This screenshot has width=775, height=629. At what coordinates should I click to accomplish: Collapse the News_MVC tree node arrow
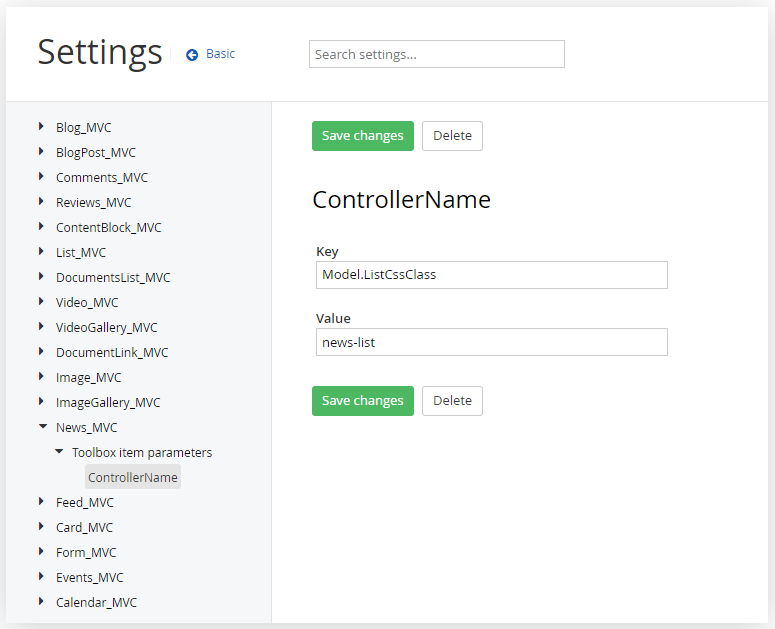tap(42, 427)
